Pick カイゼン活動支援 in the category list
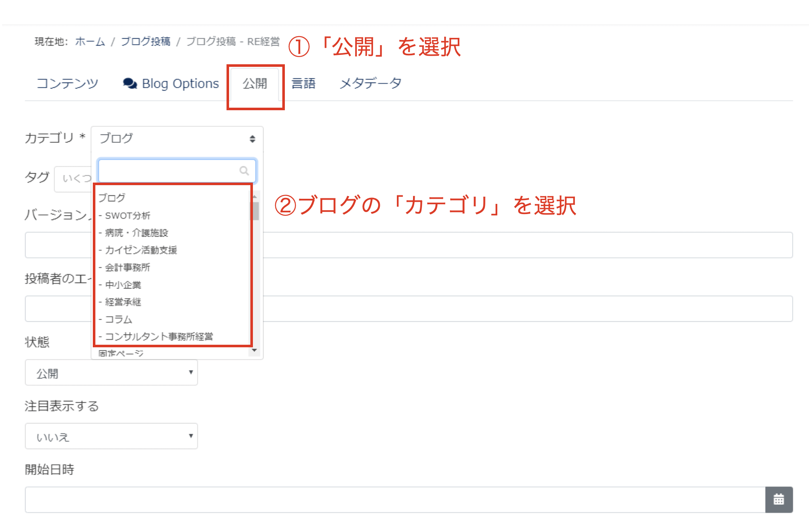This screenshot has width=809, height=532. (141, 250)
